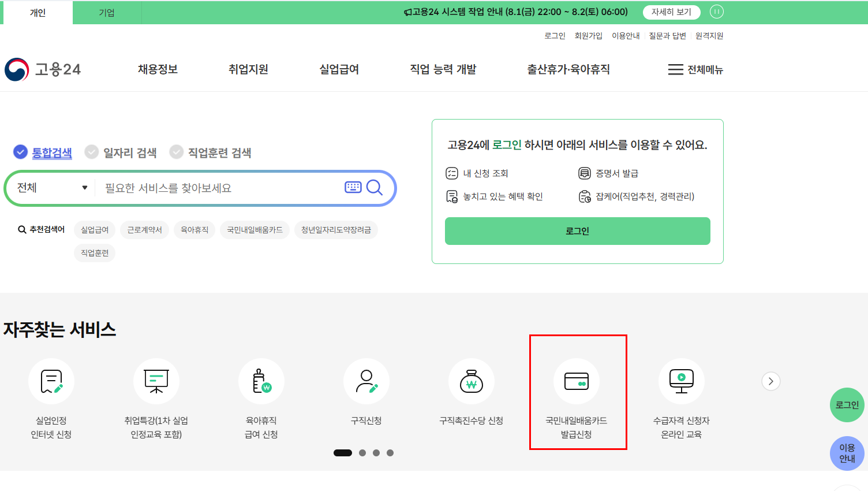
Task: Open the 채용정보 menu
Action: point(158,69)
